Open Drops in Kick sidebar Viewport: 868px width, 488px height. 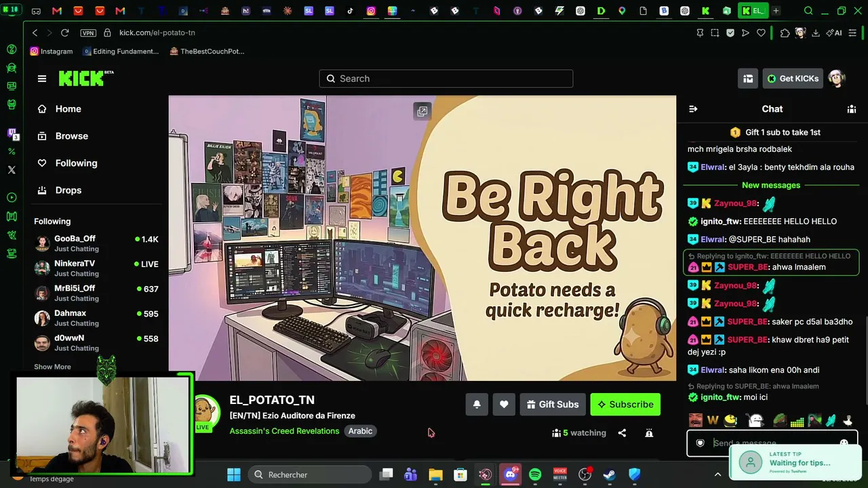coord(68,190)
